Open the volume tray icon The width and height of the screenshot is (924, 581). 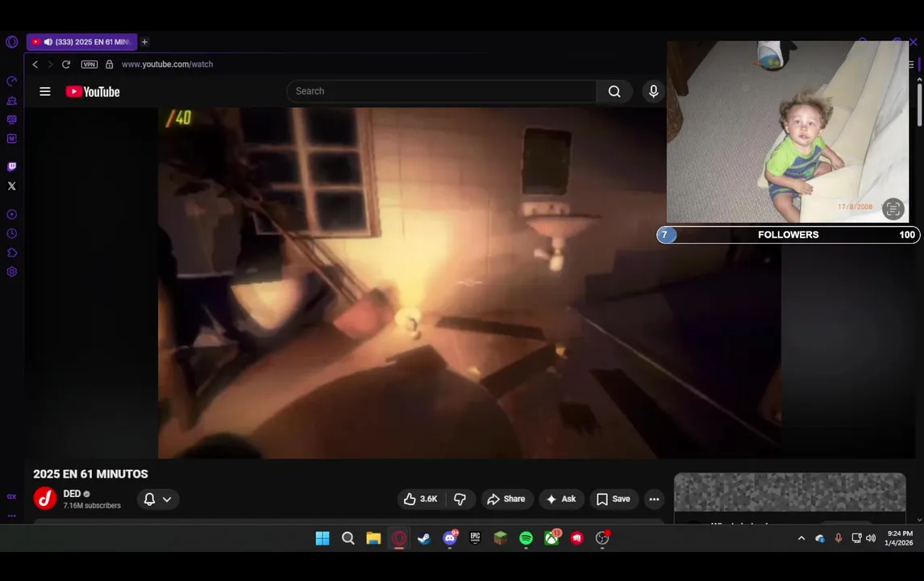click(x=871, y=538)
